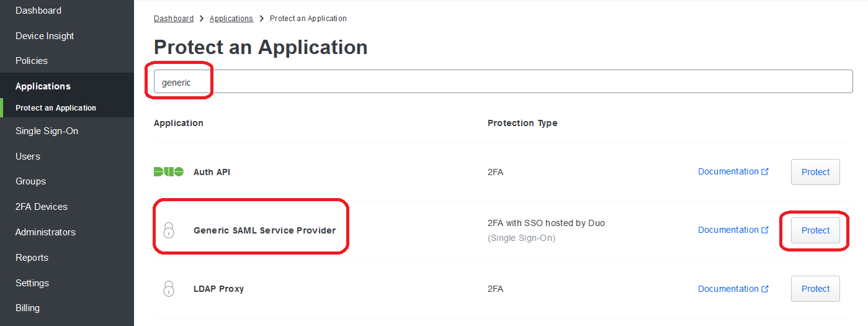Navigate to Administrators sidebar item
Image resolution: width=868 pixels, height=326 pixels.
(x=45, y=232)
